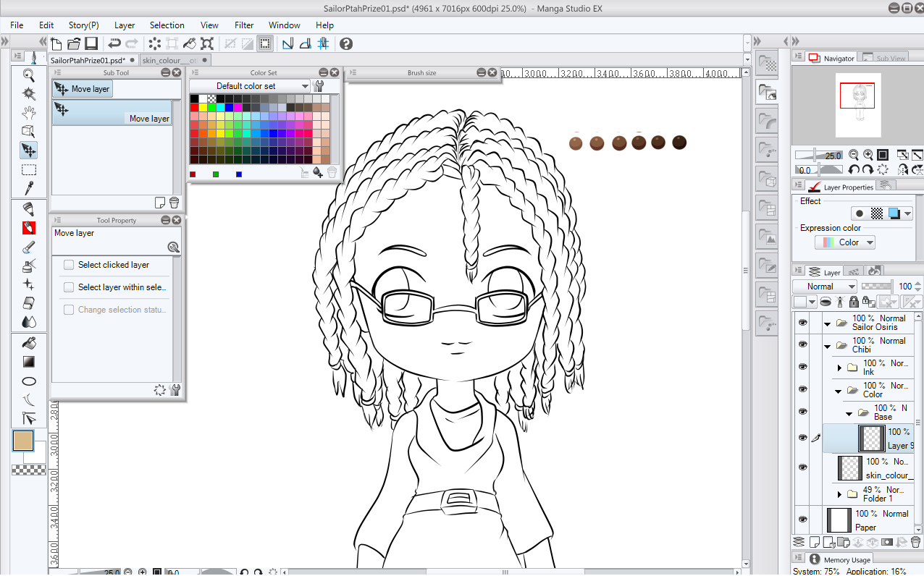Open Expression color Color dropdown

[845, 242]
